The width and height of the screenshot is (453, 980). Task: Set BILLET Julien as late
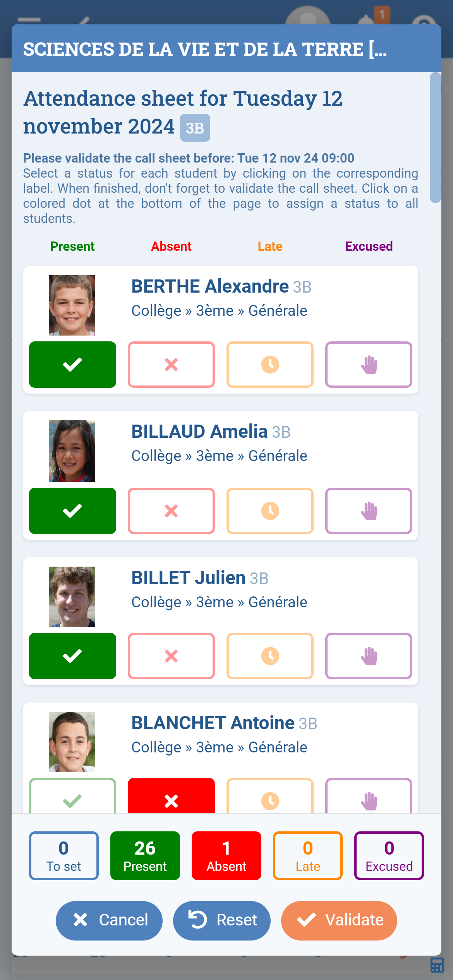pyautogui.click(x=270, y=656)
